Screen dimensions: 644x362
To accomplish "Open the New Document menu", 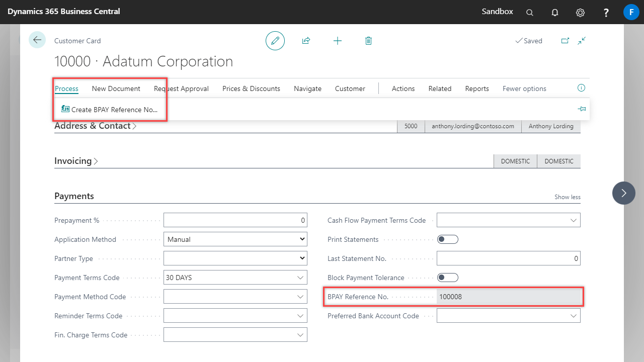I will [x=116, y=88].
